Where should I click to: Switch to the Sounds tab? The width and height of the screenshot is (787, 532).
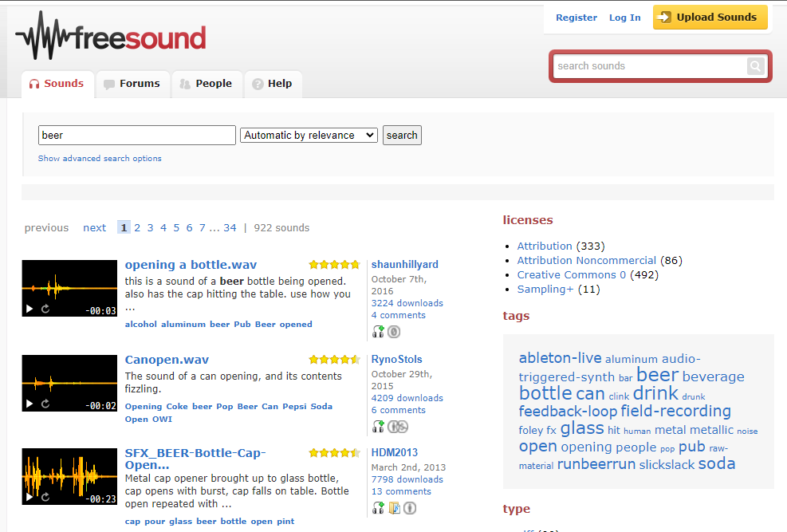pyautogui.click(x=57, y=84)
